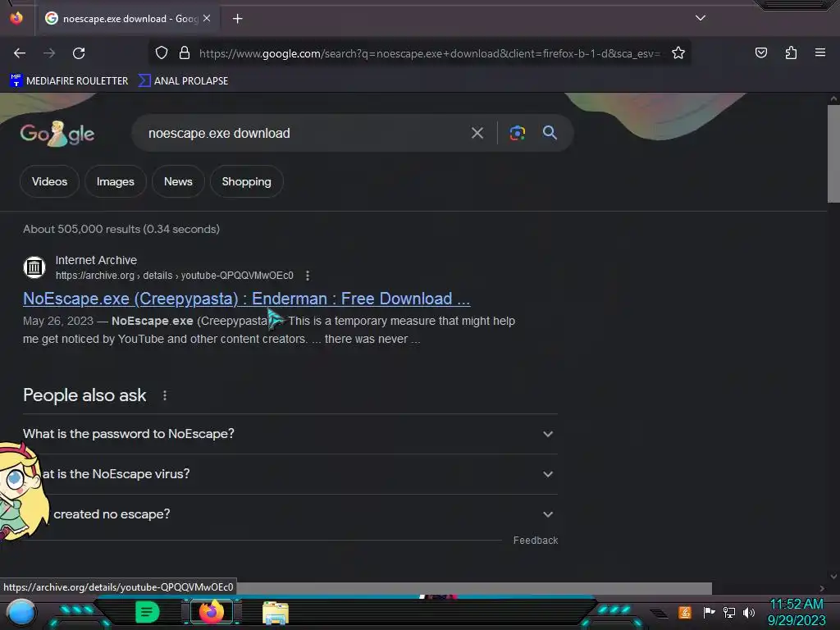Open three-dot menu beside archive.org result
This screenshot has height=630, width=840.
[x=308, y=276]
